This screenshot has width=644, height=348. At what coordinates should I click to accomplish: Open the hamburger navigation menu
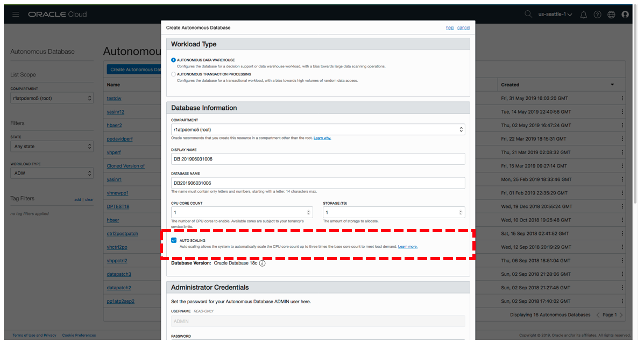16,15
